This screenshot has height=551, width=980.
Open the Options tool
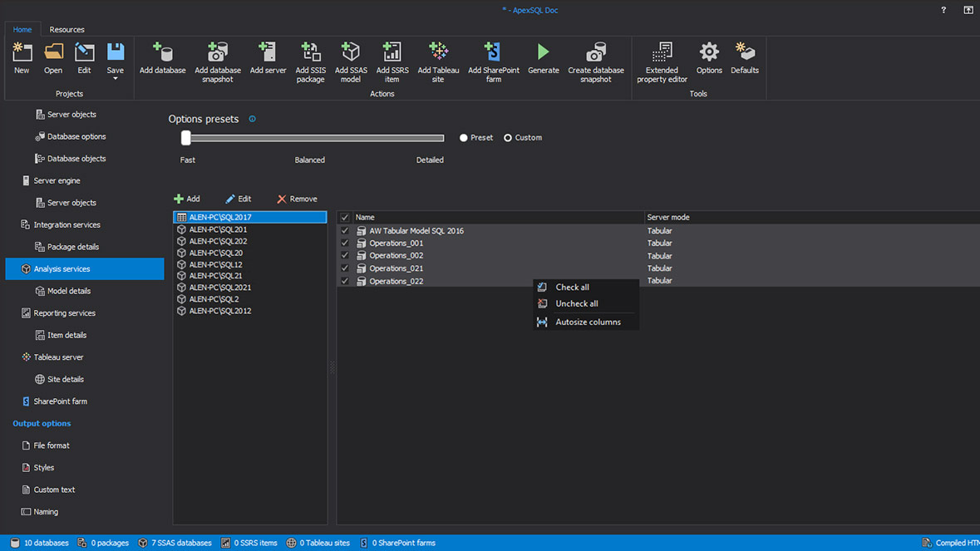tap(709, 58)
